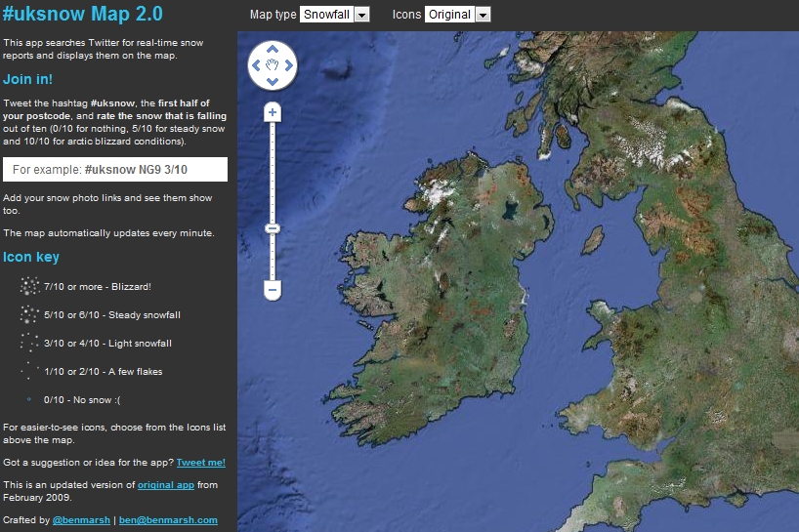Click '5/10 or 6/10 - Steady snowfall' text
The image size is (799, 532).
(x=112, y=315)
